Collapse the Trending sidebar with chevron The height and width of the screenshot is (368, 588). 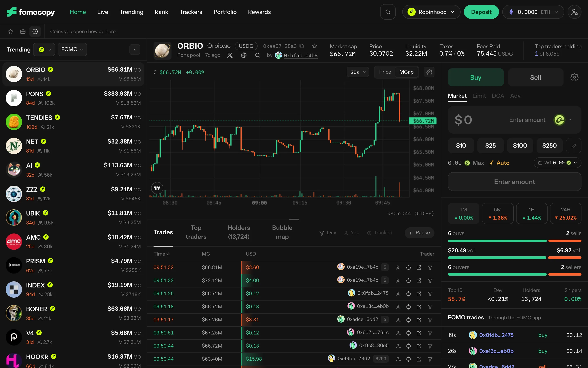(135, 50)
